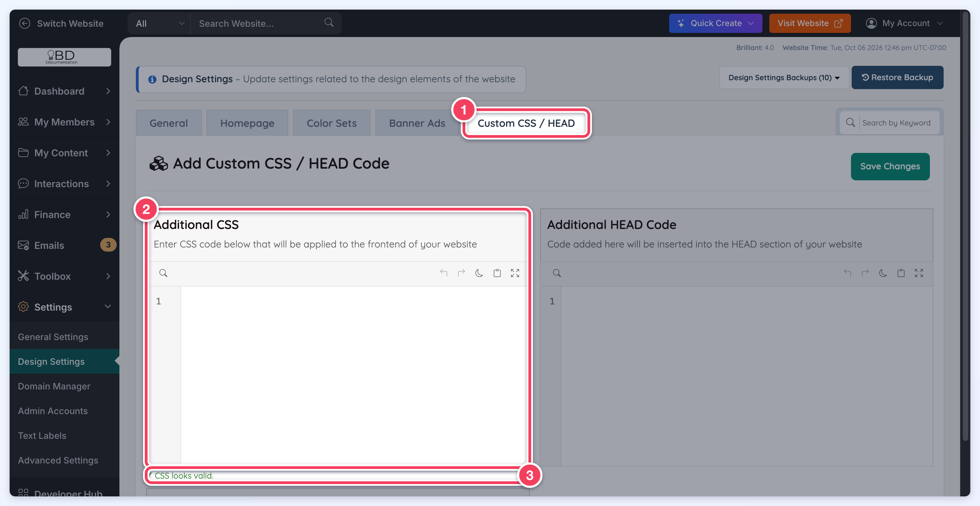This screenshot has height=506, width=980.
Task: Click the info icon beside Design Settings
Action: pyautogui.click(x=152, y=79)
